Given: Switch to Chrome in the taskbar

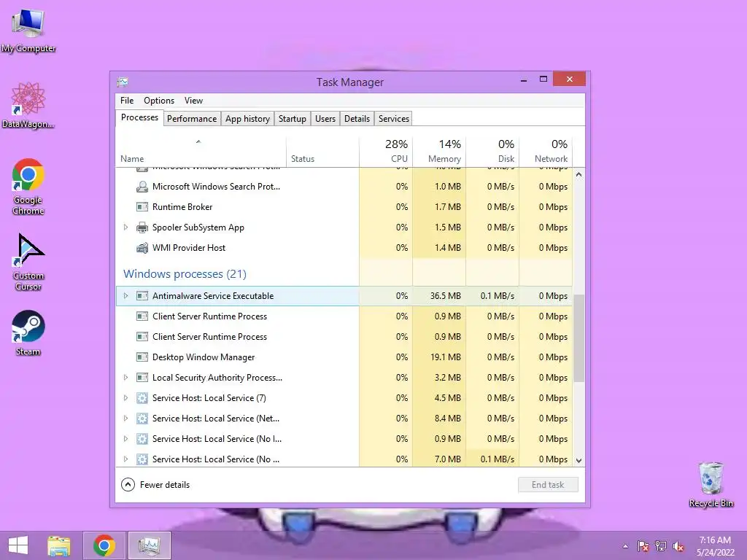Looking at the screenshot, I should click(104, 545).
